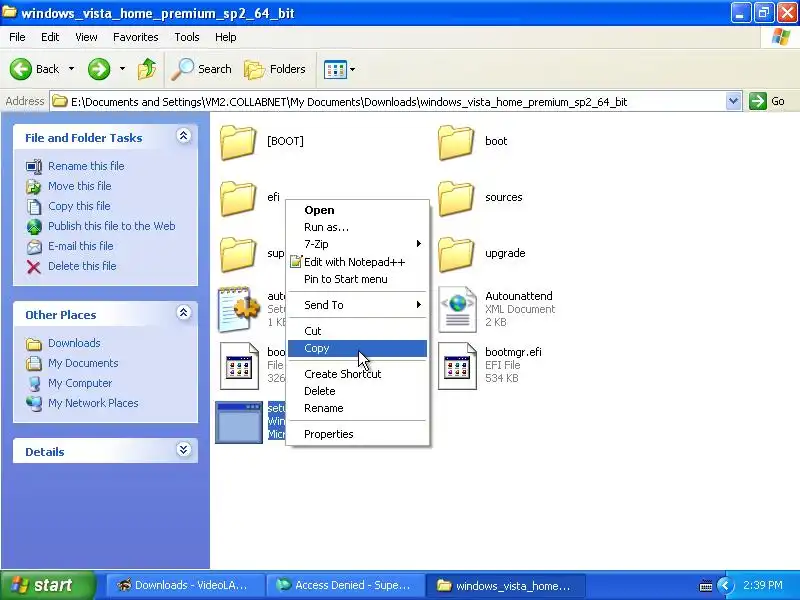Choose Delete in the context menu

[357, 391]
